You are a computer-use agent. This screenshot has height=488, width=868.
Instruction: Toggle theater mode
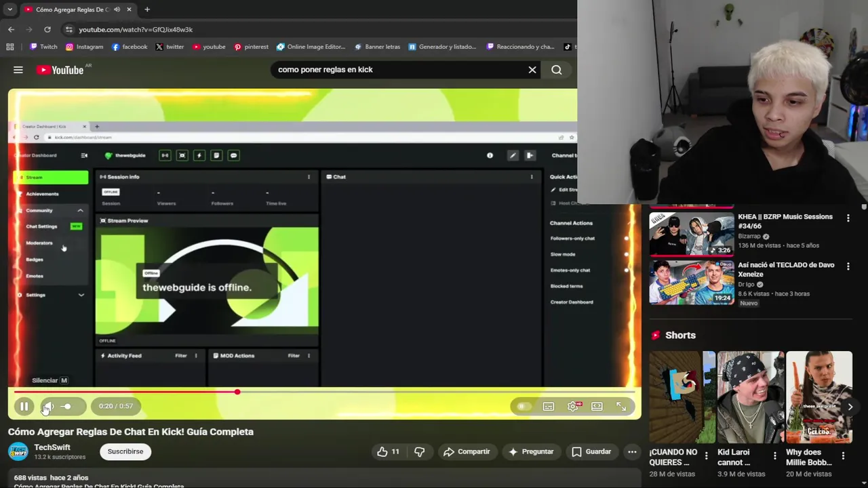597,406
